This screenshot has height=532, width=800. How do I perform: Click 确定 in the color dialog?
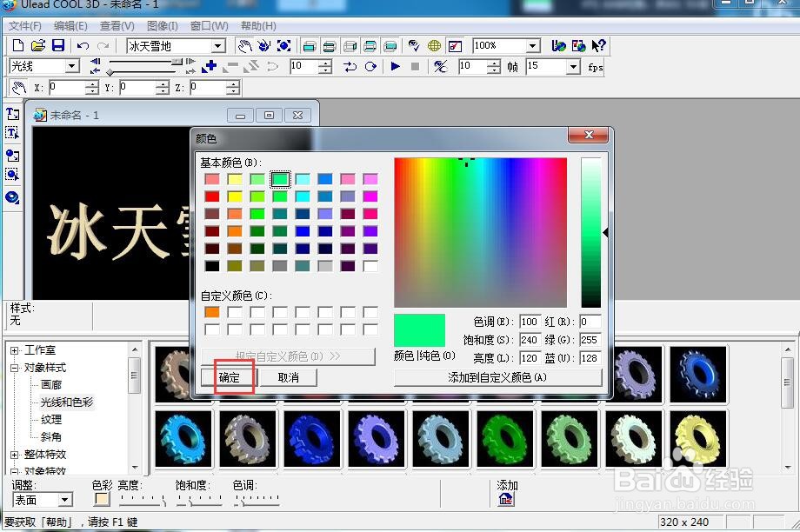229,377
